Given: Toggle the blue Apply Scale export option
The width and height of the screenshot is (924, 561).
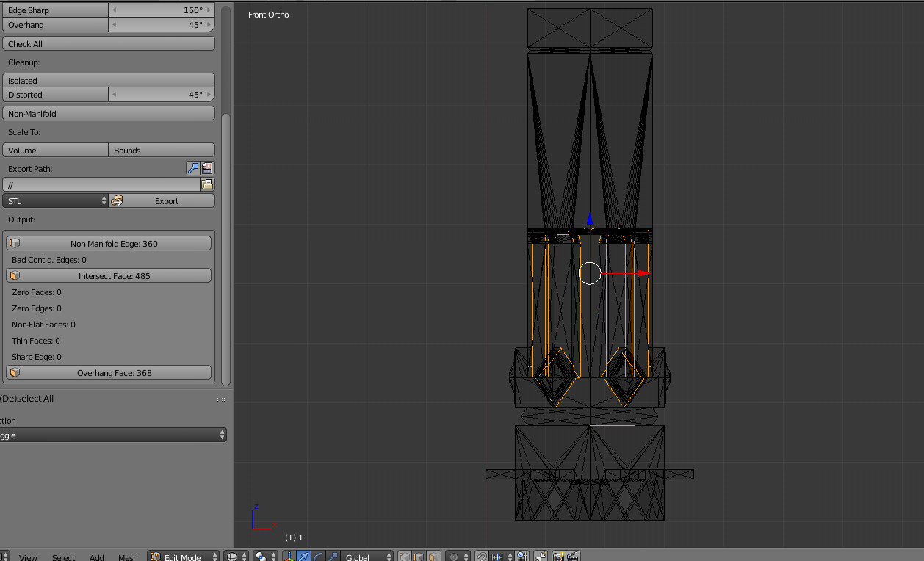Looking at the screenshot, I should (x=193, y=168).
